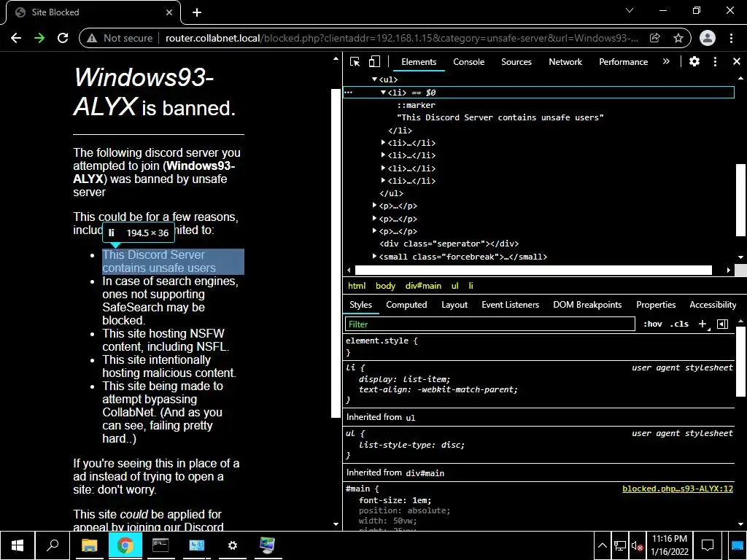Open the DOM Breakpoints tab

(587, 305)
